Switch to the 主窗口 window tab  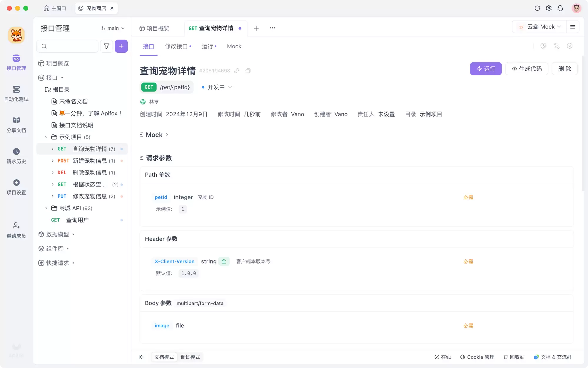(55, 8)
